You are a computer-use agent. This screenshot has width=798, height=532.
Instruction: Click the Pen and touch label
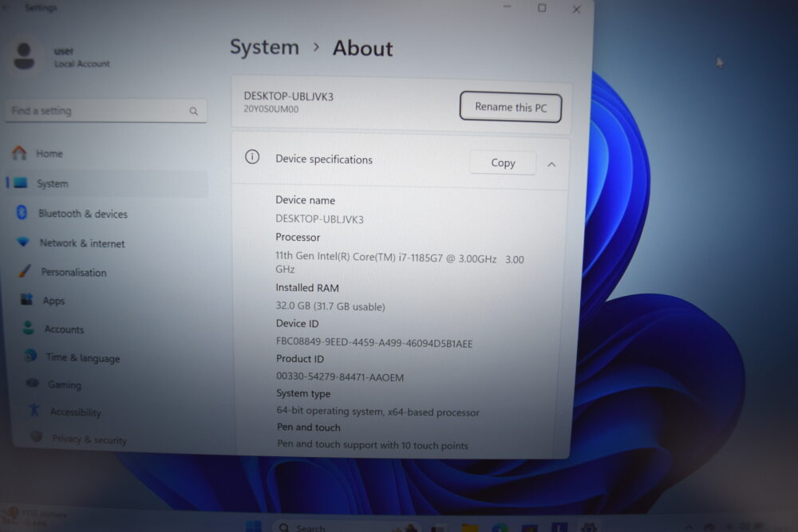(308, 428)
